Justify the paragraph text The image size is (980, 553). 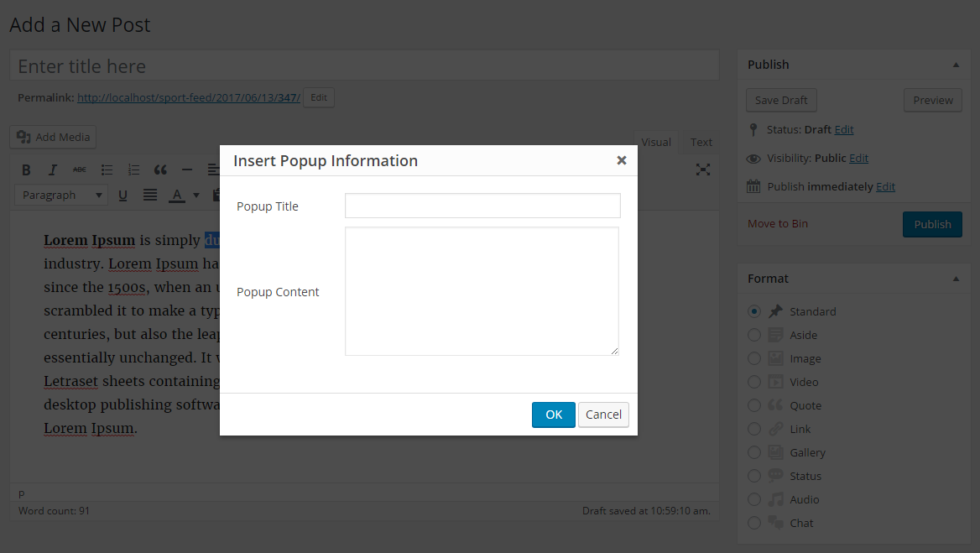pos(150,196)
